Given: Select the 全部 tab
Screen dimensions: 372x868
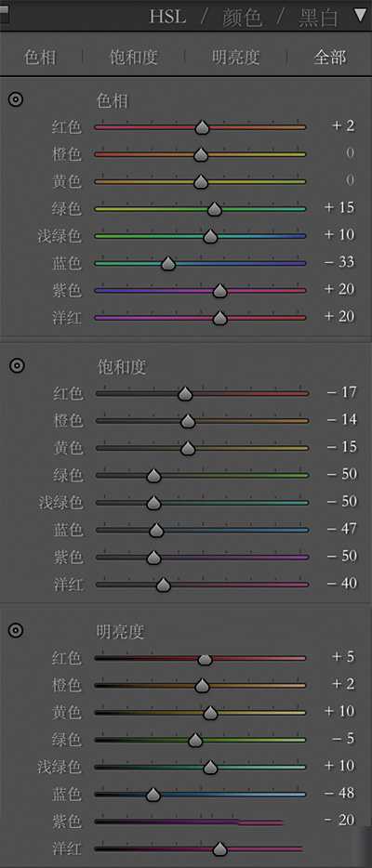Looking at the screenshot, I should pyautogui.click(x=330, y=57).
